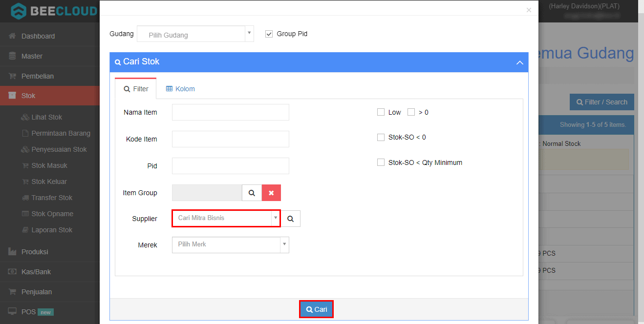The width and height of the screenshot is (644, 324).
Task: Tick the Stok-SO < Qty Minimum checkbox
Action: (x=381, y=162)
